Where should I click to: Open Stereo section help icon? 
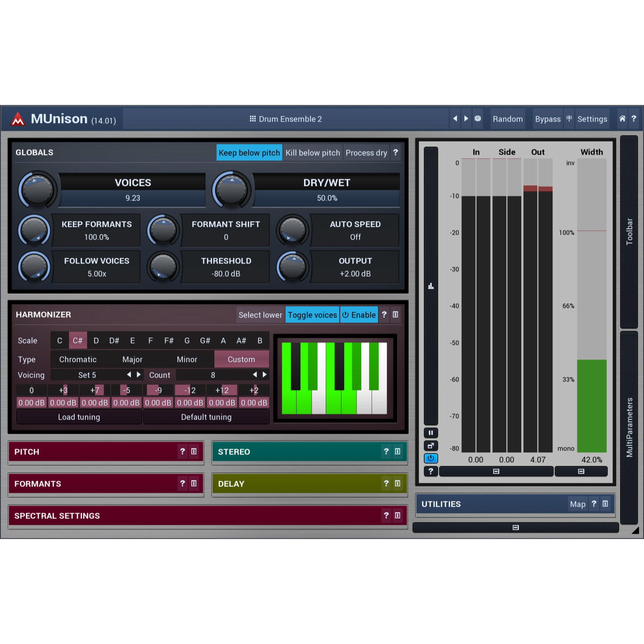coord(386,451)
